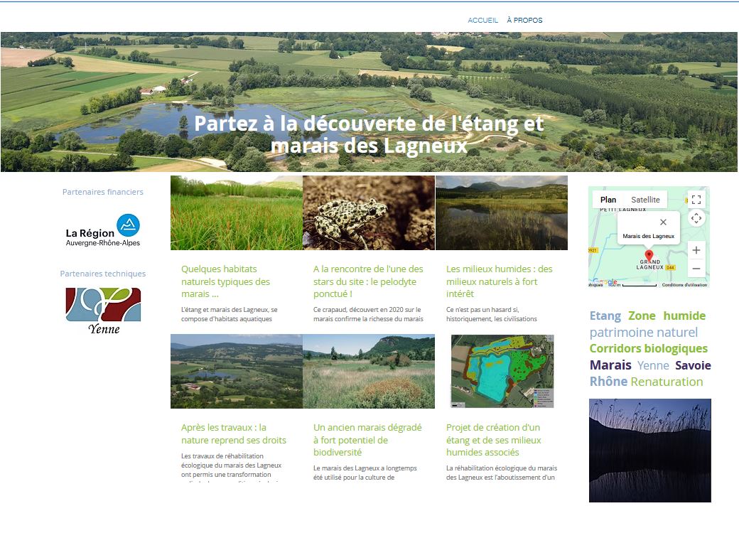This screenshot has width=739, height=560.
Task: Open the La Région Auvergne-Rhône-Alpes logo
Action: coord(103,230)
